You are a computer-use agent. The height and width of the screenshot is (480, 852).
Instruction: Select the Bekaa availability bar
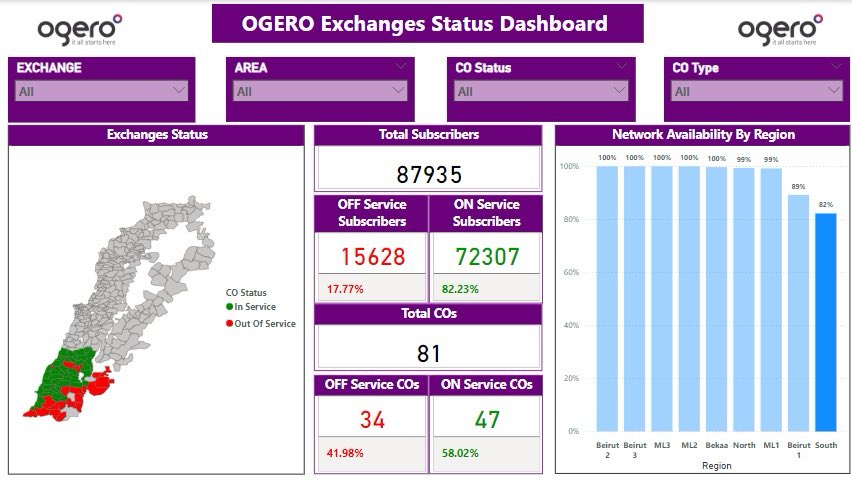coord(717,299)
